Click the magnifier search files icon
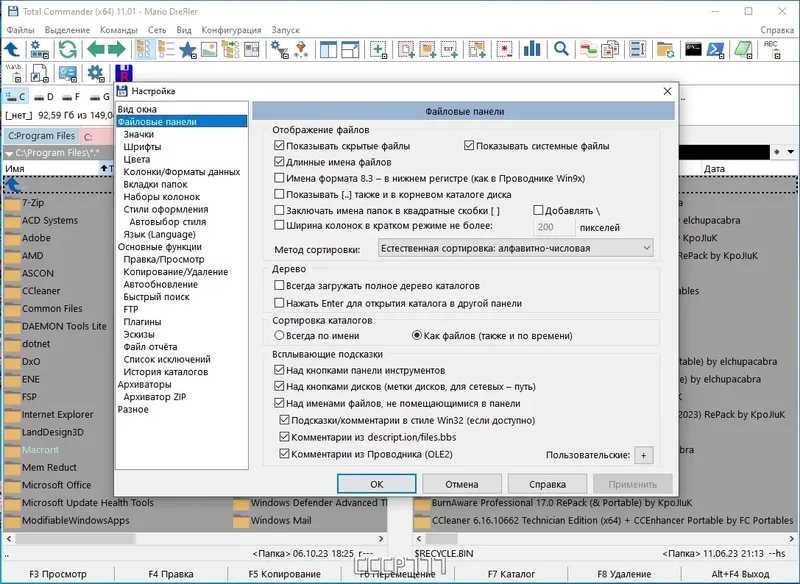This screenshot has width=800, height=584. (x=561, y=49)
